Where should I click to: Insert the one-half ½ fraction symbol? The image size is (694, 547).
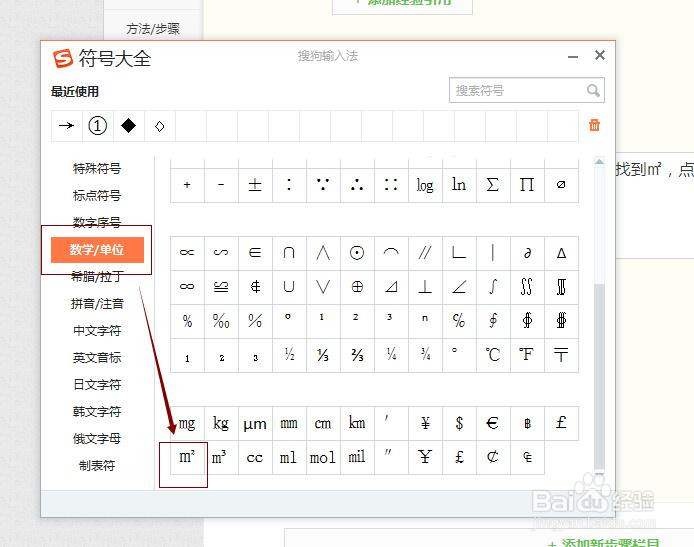(289, 355)
